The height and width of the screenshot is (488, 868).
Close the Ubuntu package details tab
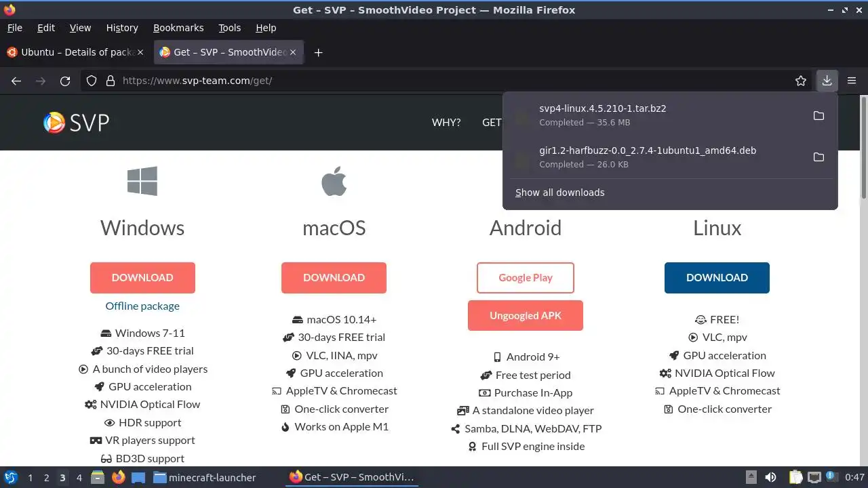140,52
